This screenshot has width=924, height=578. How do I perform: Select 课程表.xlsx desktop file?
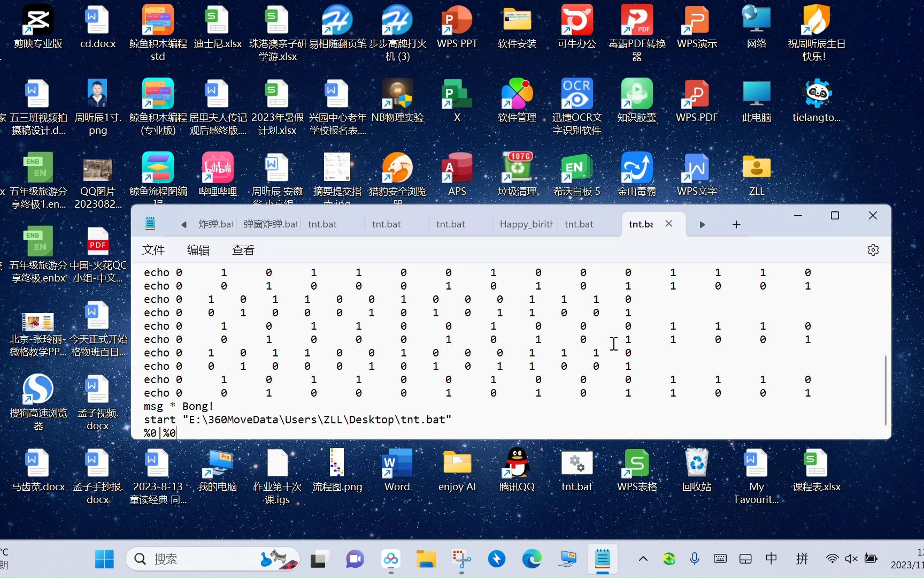coord(817,470)
